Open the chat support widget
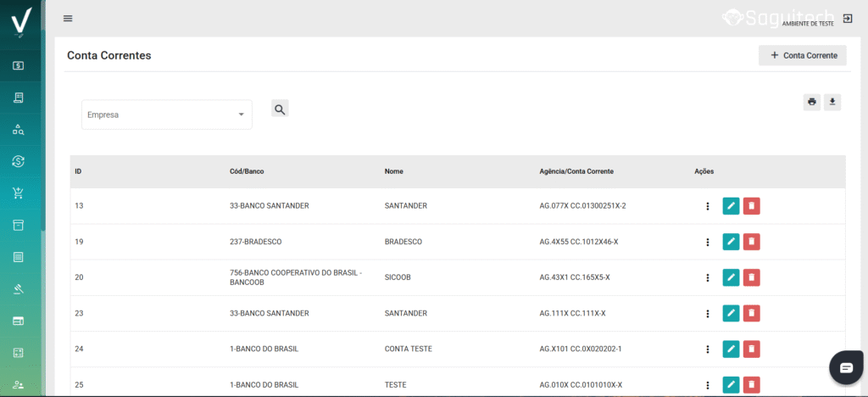 846,367
